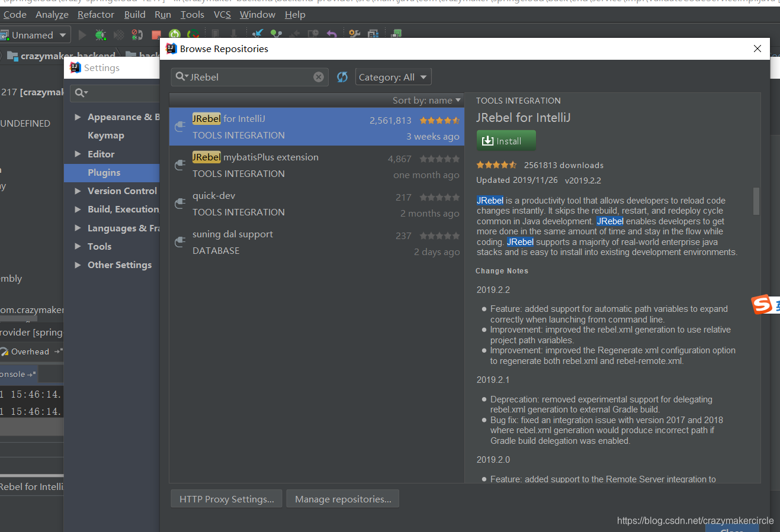Image resolution: width=780 pixels, height=532 pixels.
Task: Select Keymap in the Settings tree
Action: (106, 136)
